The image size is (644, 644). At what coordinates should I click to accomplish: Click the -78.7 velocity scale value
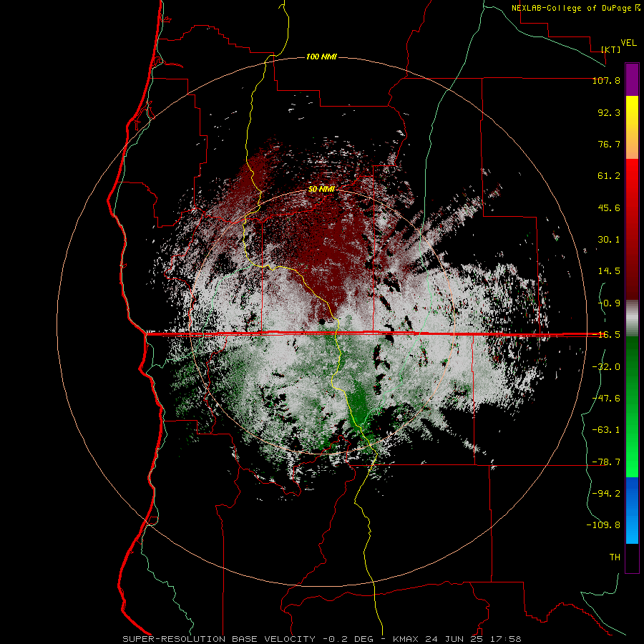606,462
